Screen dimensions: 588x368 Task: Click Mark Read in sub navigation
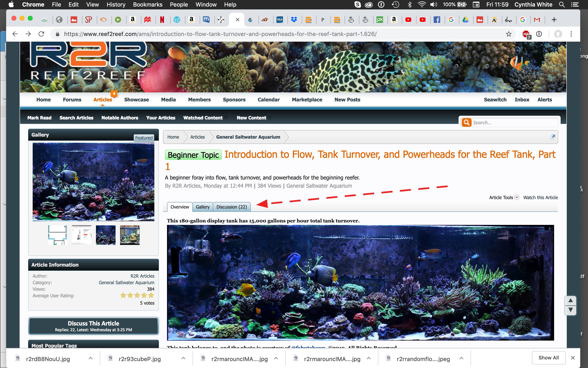point(39,118)
